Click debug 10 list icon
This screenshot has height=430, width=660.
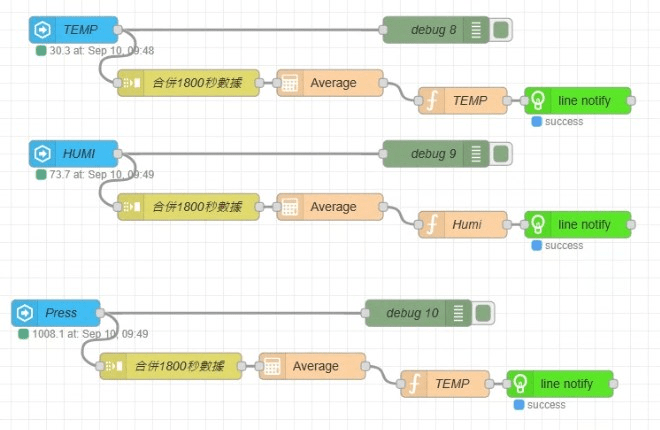pyautogui.click(x=458, y=313)
